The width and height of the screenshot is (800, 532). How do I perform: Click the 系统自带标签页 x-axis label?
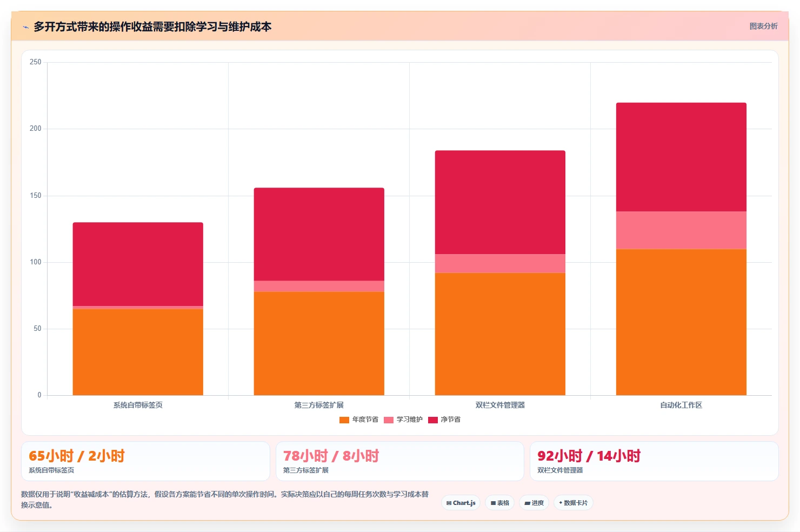[138, 405]
